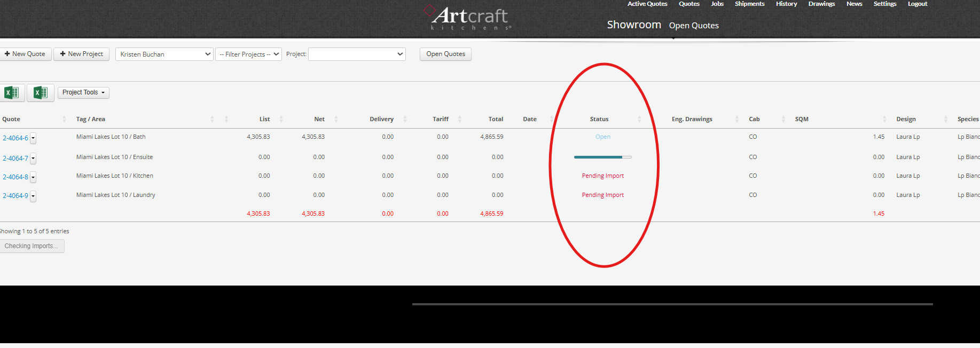980x348 pixels.
Task: Open quote link 2-4064-9
Action: pyautogui.click(x=15, y=196)
